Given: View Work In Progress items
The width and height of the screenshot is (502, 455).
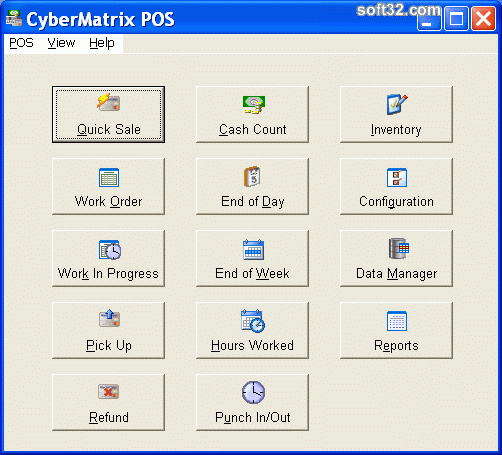Looking at the screenshot, I should click(x=108, y=258).
